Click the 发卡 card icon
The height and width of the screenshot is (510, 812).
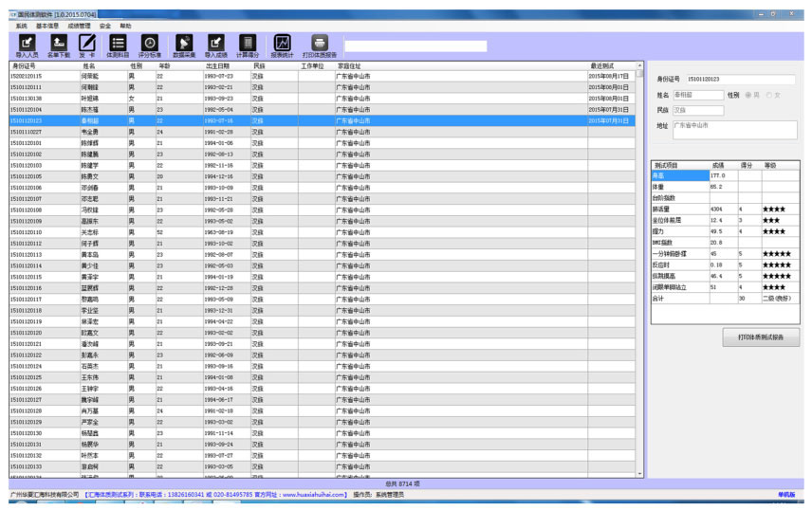pos(87,45)
